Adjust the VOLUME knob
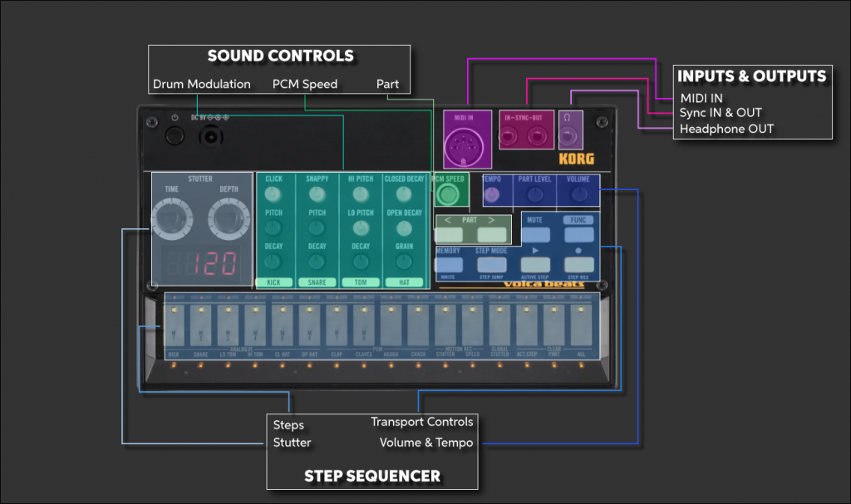Image resolution: width=851 pixels, height=504 pixels. (578, 194)
